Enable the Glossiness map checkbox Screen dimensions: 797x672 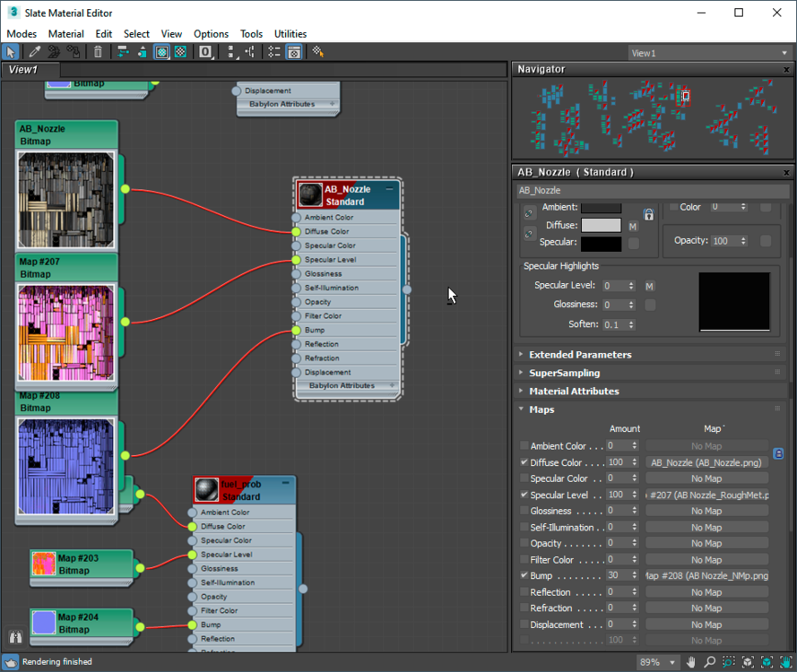(524, 512)
